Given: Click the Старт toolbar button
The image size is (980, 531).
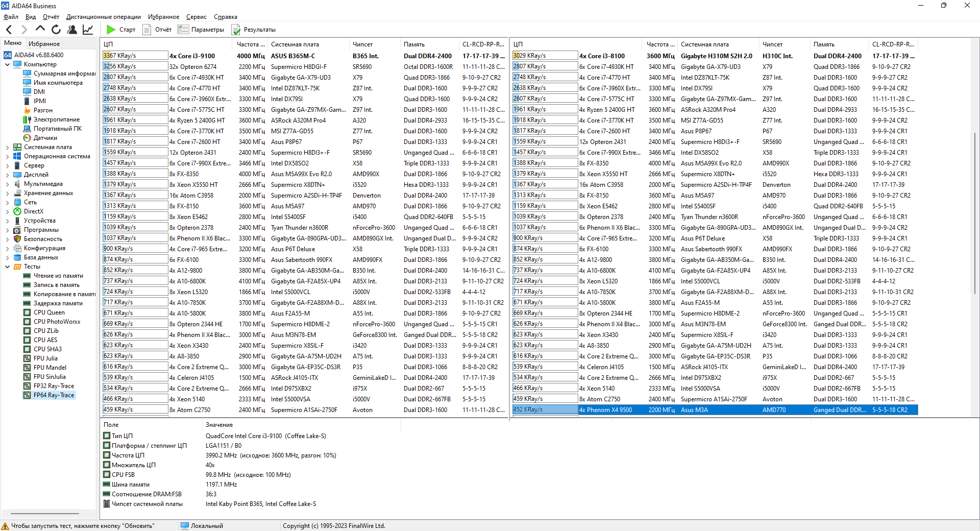Looking at the screenshot, I should [121, 30].
